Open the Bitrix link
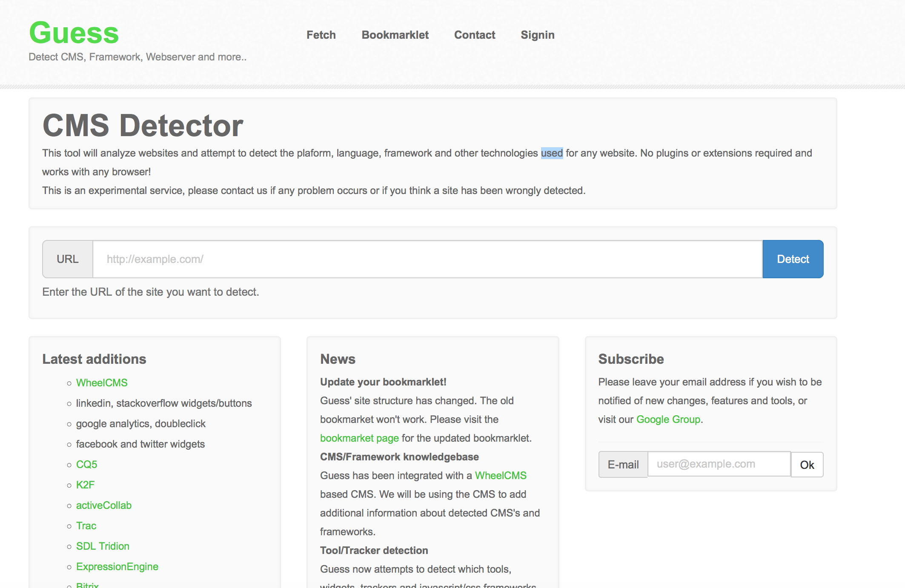Viewport: 905px width, 588px height. pos(87,585)
